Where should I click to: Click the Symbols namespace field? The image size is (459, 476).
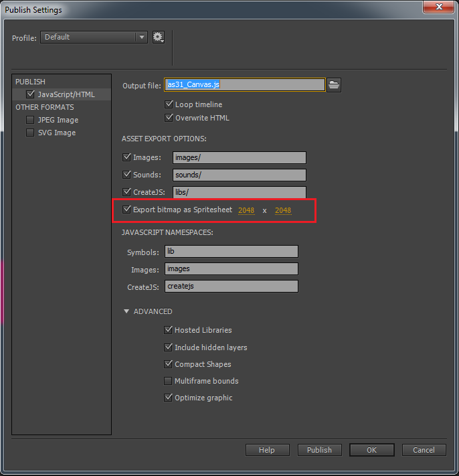click(232, 251)
